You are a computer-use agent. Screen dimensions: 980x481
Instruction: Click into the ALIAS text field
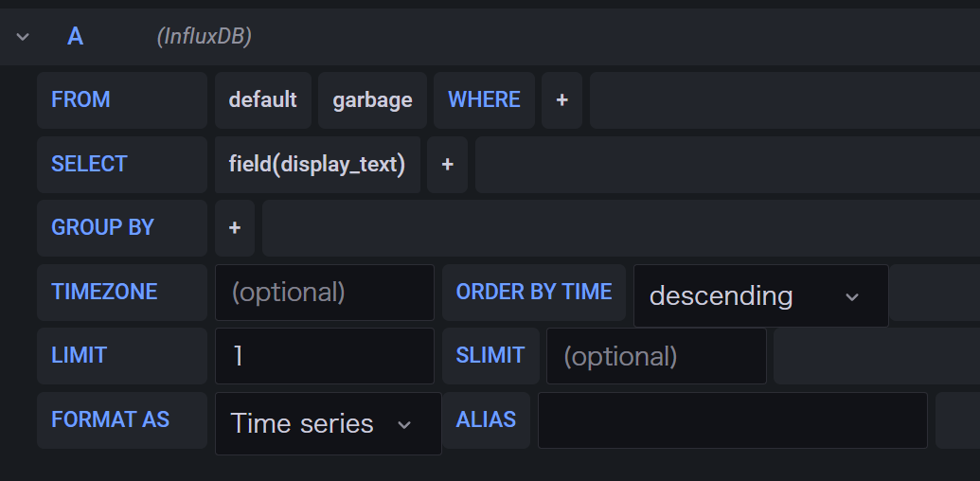733,420
